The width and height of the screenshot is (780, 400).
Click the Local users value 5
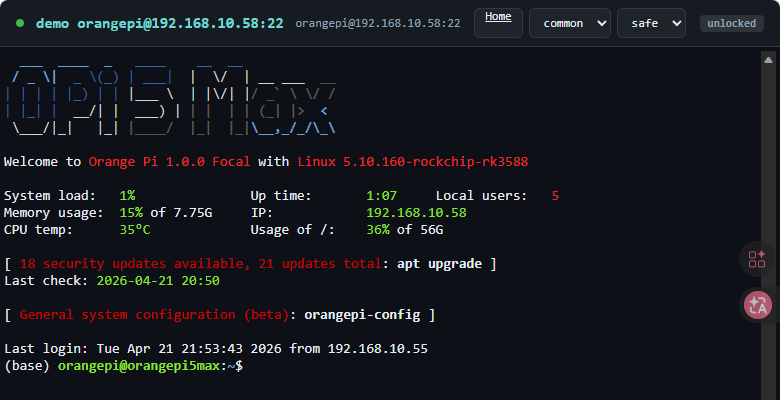click(555, 196)
